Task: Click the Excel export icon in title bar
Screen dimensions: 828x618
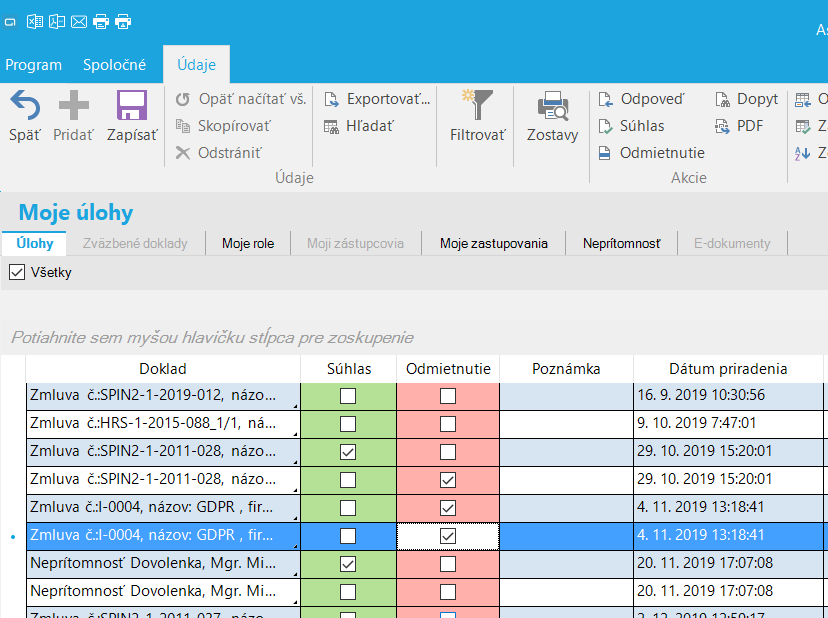Action: [35, 22]
